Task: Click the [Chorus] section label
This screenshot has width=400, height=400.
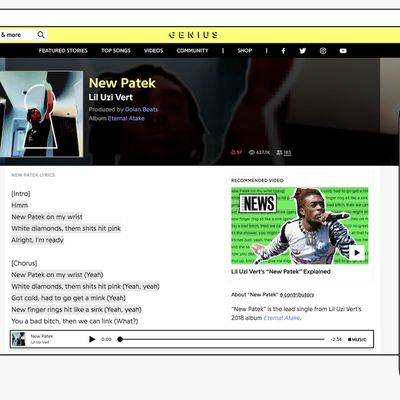Action: (x=24, y=263)
